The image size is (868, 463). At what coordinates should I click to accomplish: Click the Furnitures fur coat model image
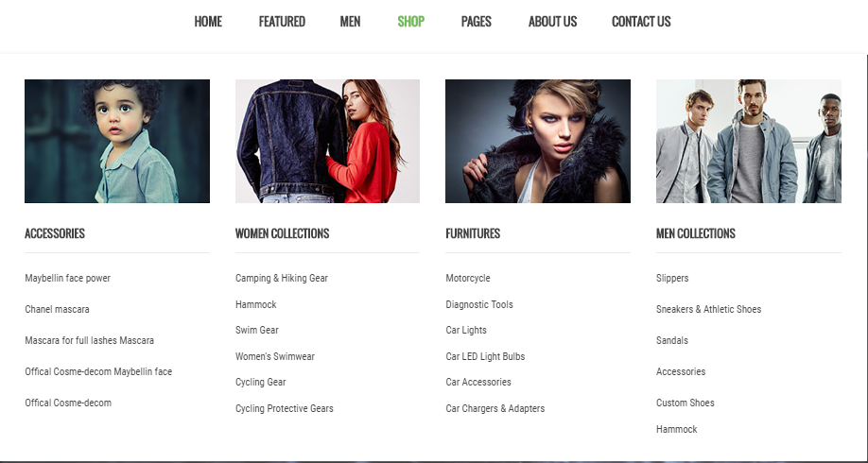coord(538,141)
